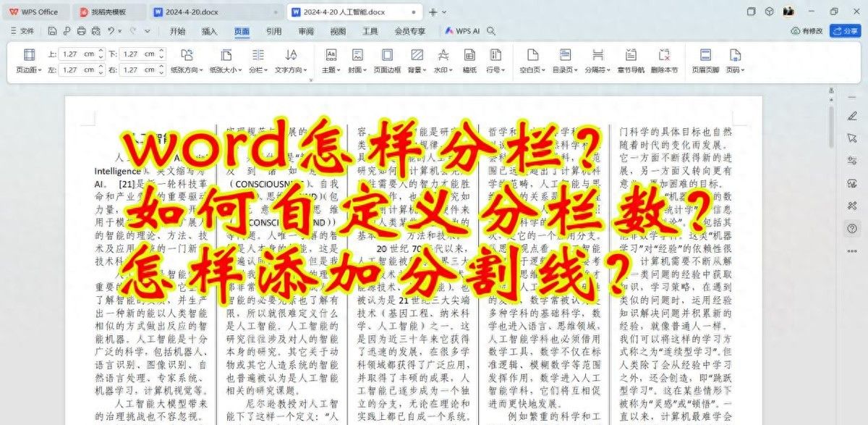Insert a 空白页 blank page
The image size is (868, 425).
pos(532,61)
